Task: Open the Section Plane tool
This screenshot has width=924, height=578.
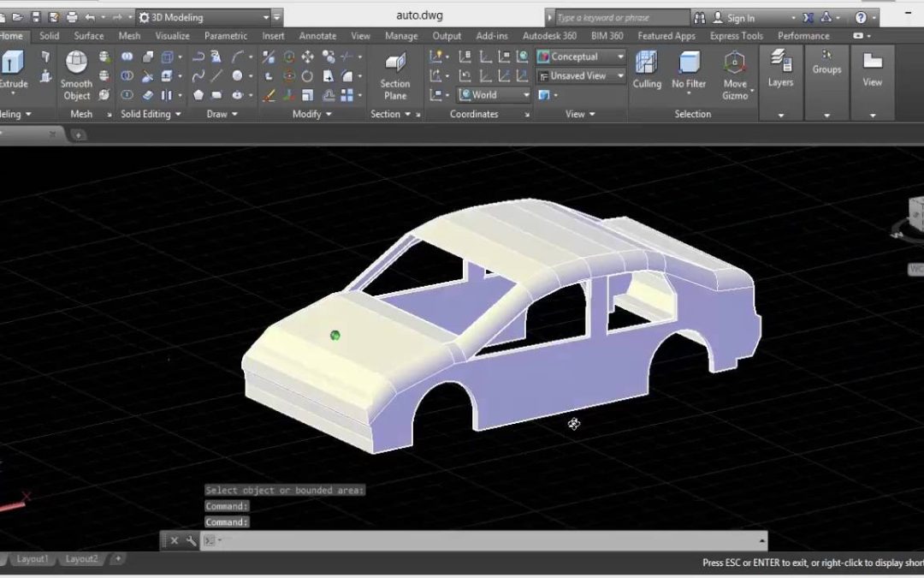Action: pyautogui.click(x=395, y=77)
